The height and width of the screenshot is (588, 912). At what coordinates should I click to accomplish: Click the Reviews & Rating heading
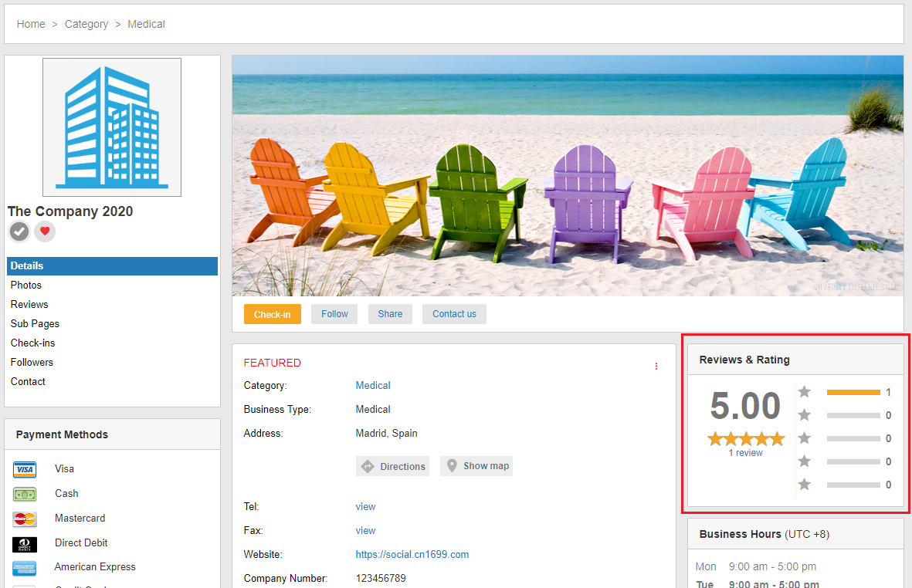point(744,360)
